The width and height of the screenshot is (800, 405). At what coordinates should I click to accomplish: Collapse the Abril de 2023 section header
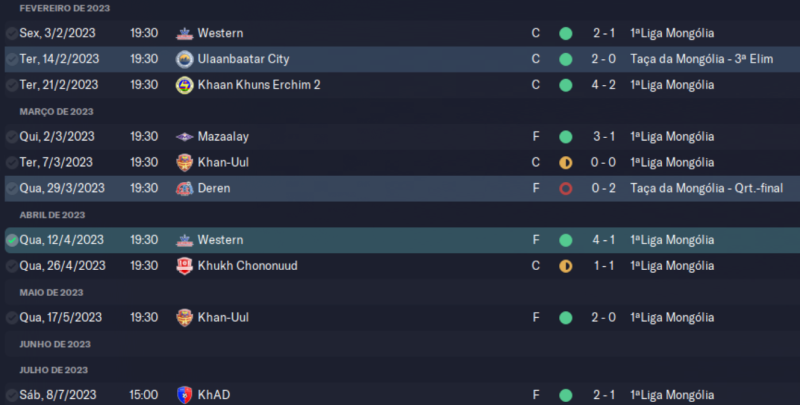(54, 214)
